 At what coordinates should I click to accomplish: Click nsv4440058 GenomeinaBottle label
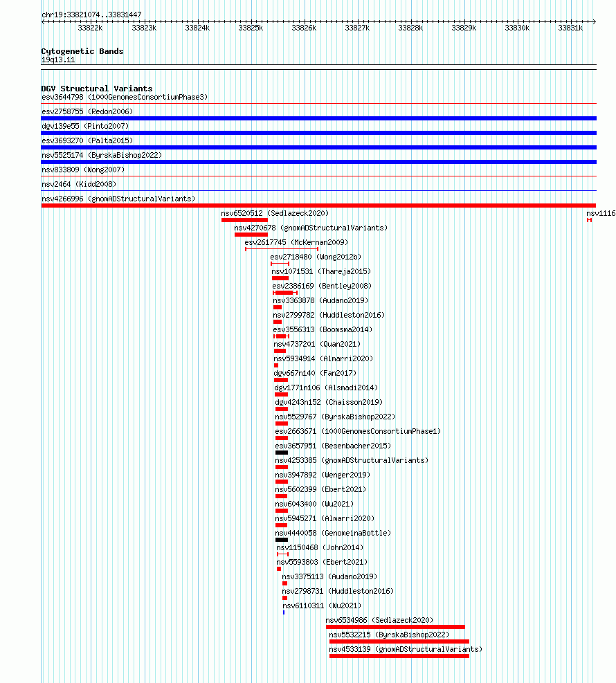click(334, 533)
